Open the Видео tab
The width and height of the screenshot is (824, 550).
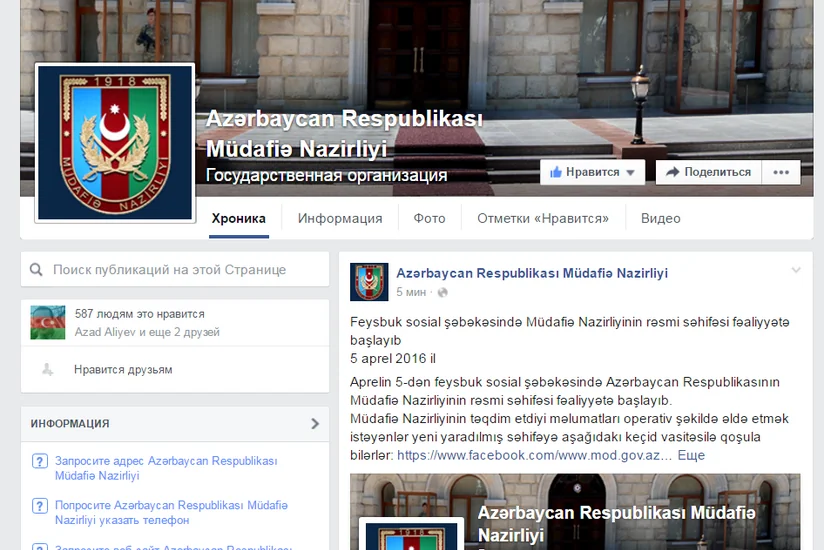click(x=661, y=219)
